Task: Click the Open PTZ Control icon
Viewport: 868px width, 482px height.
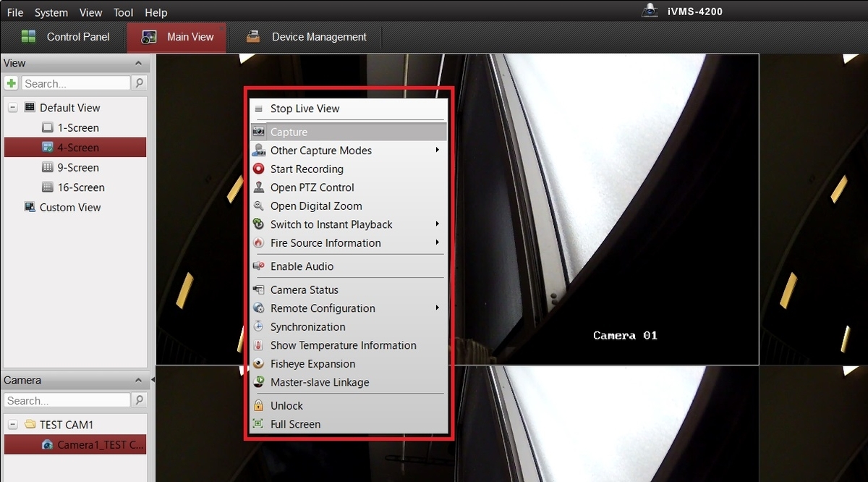Action: 258,187
